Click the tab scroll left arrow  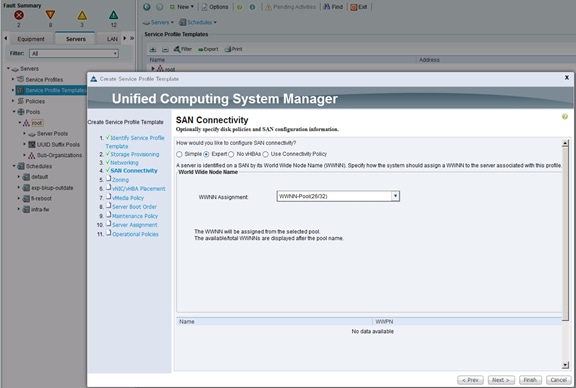[x=6, y=38]
